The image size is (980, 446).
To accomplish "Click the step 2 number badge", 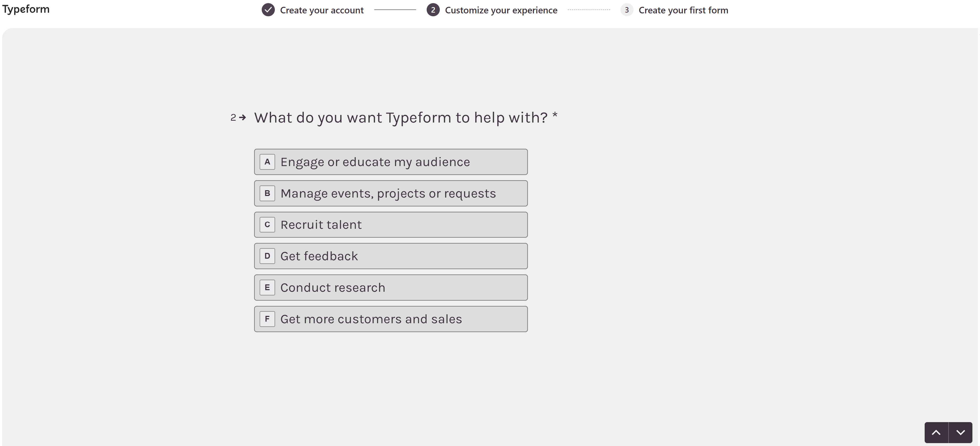I will (433, 10).
